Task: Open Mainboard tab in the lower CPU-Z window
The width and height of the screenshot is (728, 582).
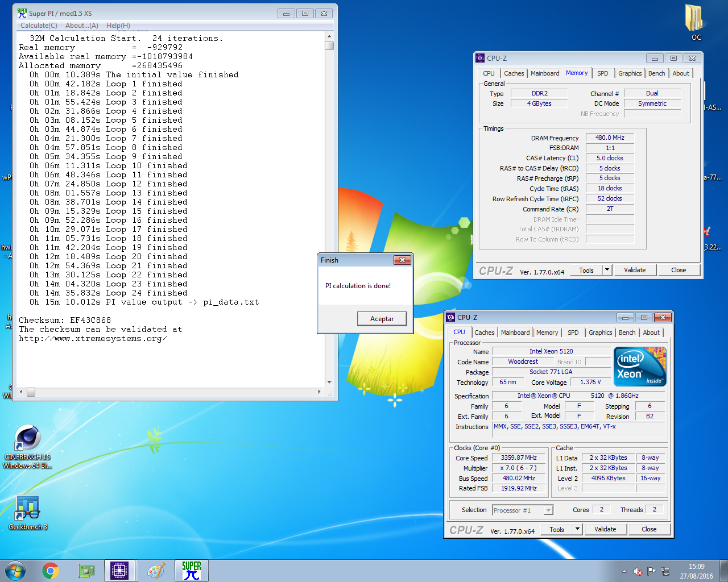Action: 515,332
